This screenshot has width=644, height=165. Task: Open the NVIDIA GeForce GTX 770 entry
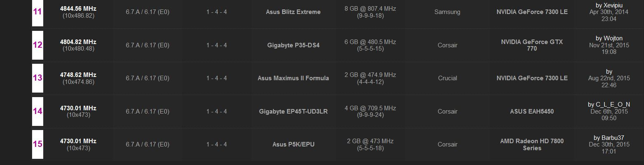pyautogui.click(x=532, y=45)
